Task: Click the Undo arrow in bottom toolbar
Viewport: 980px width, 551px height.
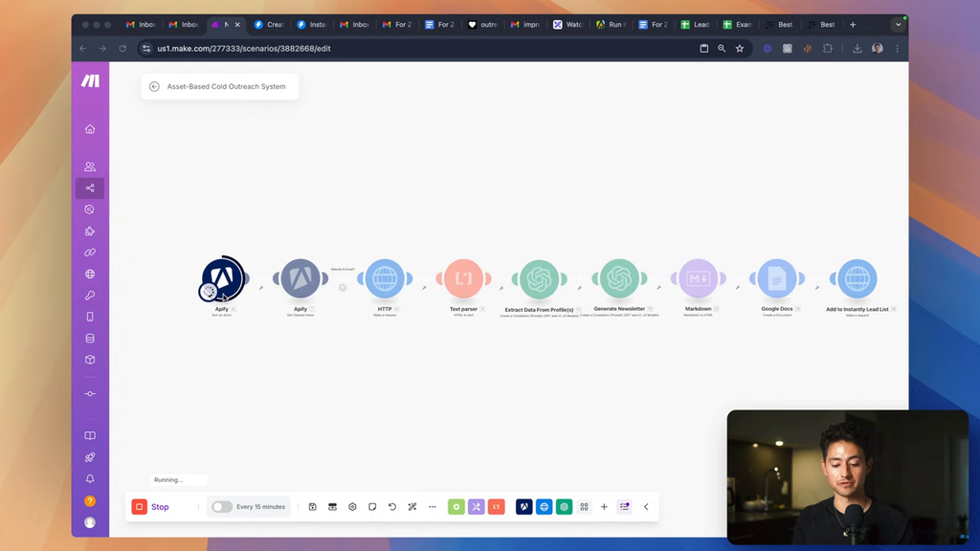Action: (392, 507)
